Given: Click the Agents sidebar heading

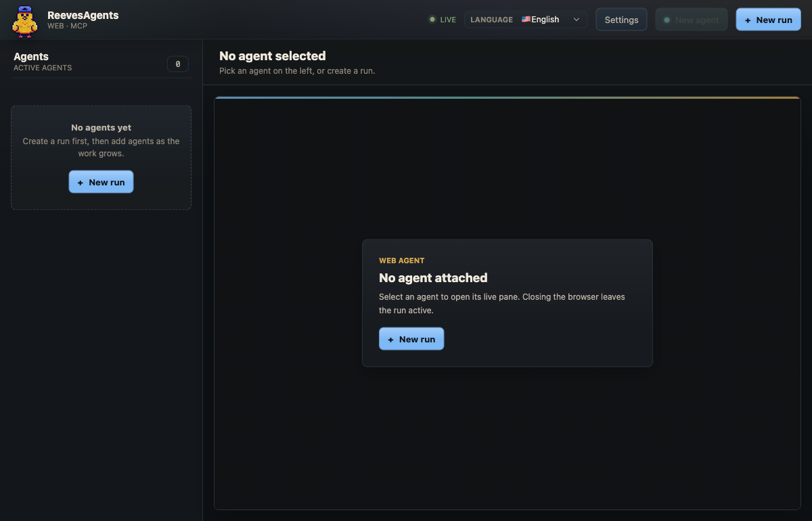Looking at the screenshot, I should tap(31, 57).
